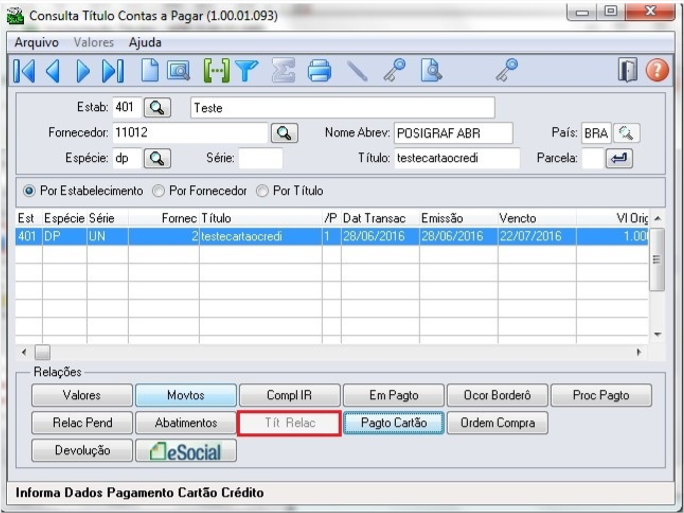This screenshot has width=684, height=513.
Task: Open Fornecedor lookup magnifier
Action: 284,133
